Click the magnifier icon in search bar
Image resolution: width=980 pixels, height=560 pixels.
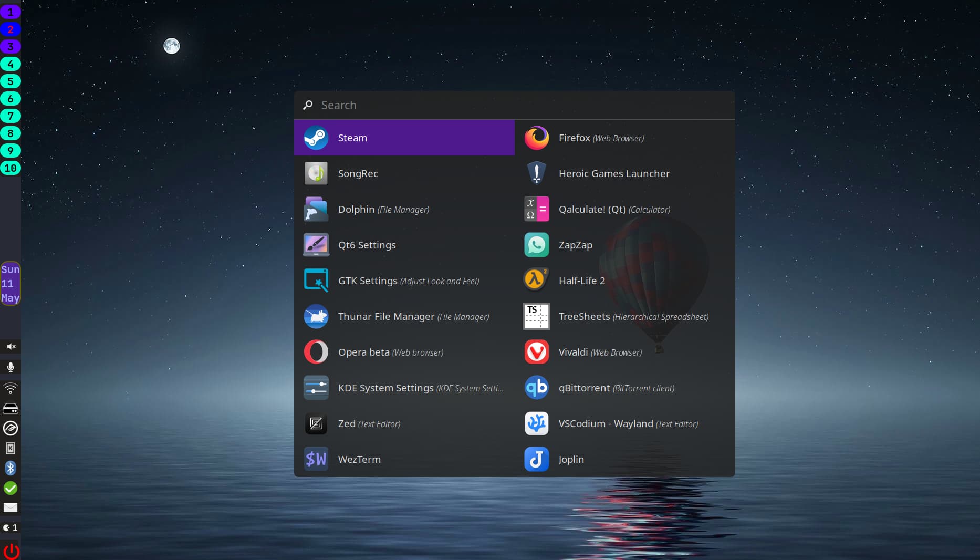click(308, 105)
